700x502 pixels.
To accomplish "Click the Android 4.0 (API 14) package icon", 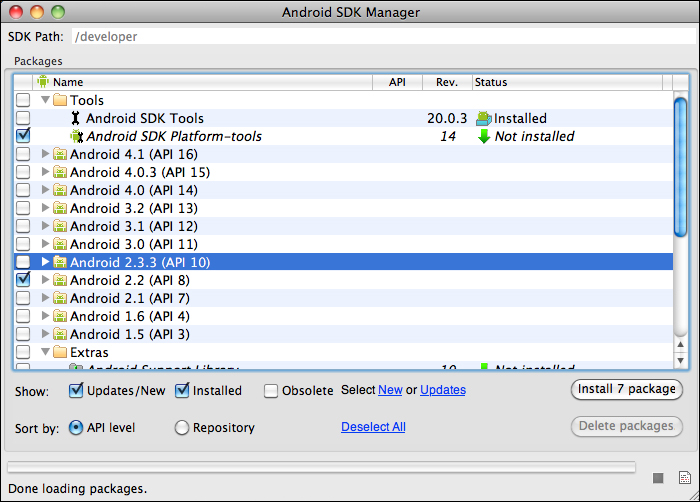I will (x=60, y=190).
